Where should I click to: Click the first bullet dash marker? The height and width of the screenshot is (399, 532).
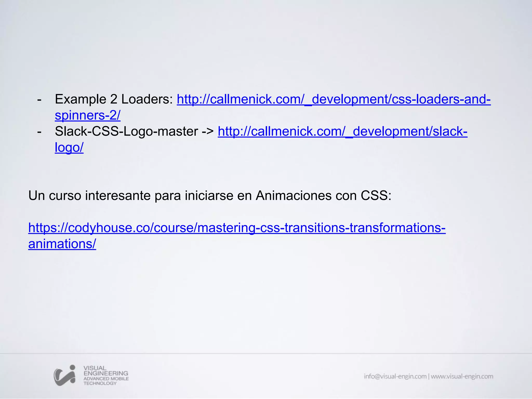pyautogui.click(x=39, y=100)
